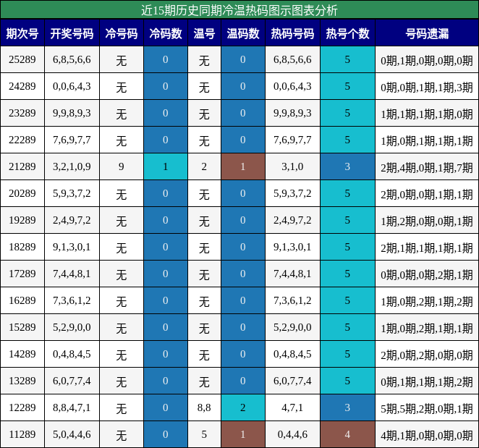Select draw numbers 0,0,6,4,3 in 开奖号码 column
Viewport: 479px width, 448px height.
[x=72, y=86]
